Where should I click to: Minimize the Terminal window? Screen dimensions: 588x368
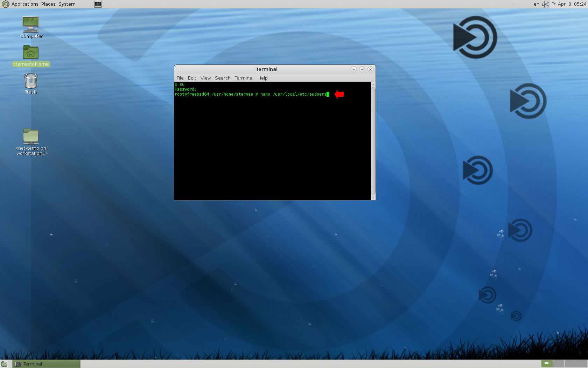tap(353, 69)
